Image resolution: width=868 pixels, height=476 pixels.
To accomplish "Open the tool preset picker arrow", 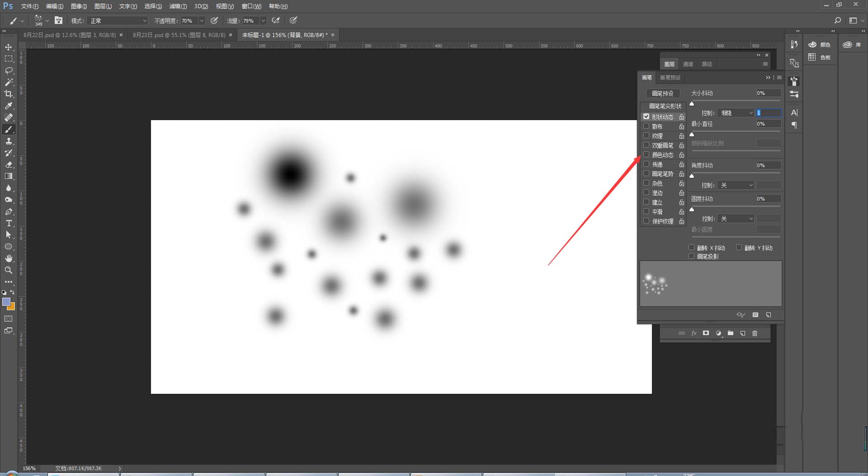I will click(x=22, y=21).
